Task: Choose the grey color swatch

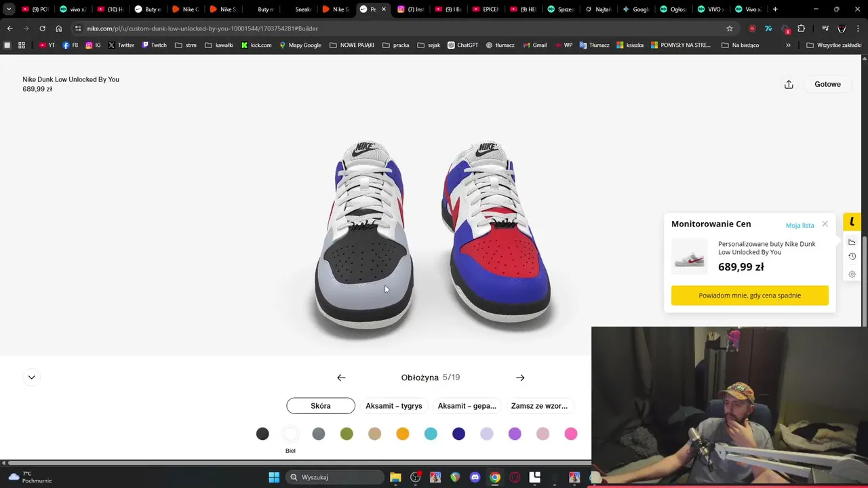Action: pos(319,434)
